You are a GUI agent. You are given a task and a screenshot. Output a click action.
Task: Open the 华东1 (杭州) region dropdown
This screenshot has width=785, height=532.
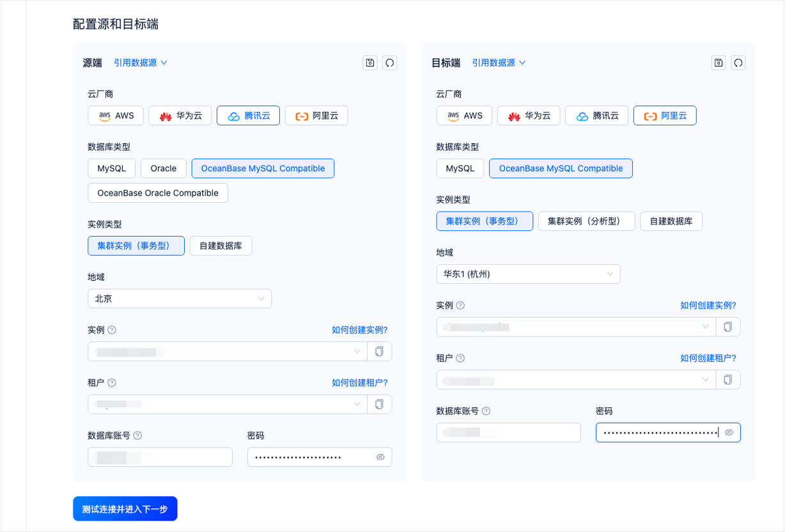tap(528, 274)
